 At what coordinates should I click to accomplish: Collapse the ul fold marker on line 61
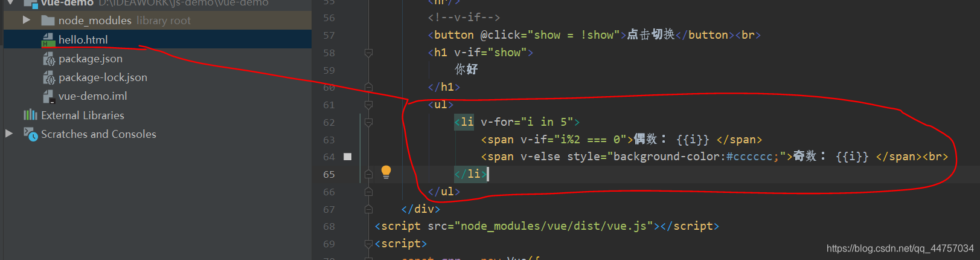pos(368,105)
